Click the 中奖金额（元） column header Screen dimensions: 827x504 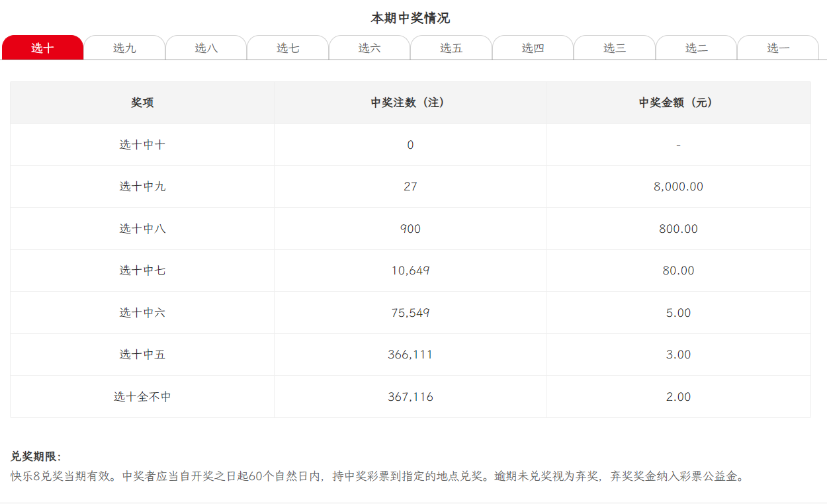pos(678,103)
